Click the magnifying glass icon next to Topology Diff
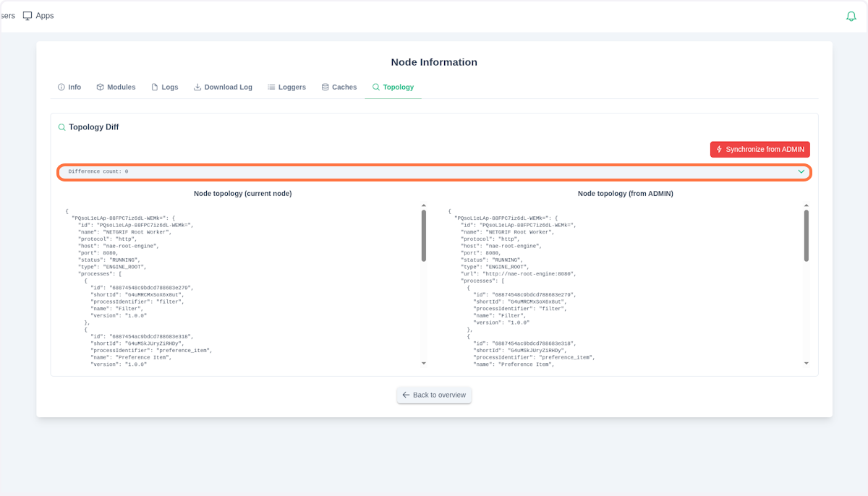This screenshot has width=868, height=496. (x=62, y=127)
